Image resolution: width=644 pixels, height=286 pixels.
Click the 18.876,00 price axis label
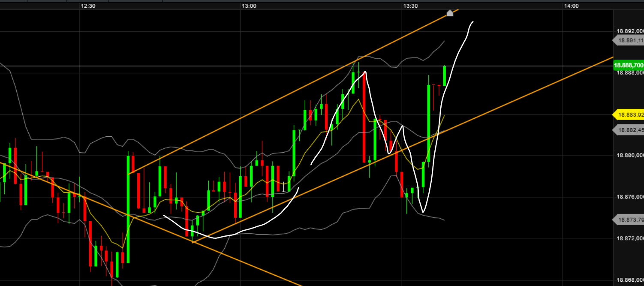point(630,197)
